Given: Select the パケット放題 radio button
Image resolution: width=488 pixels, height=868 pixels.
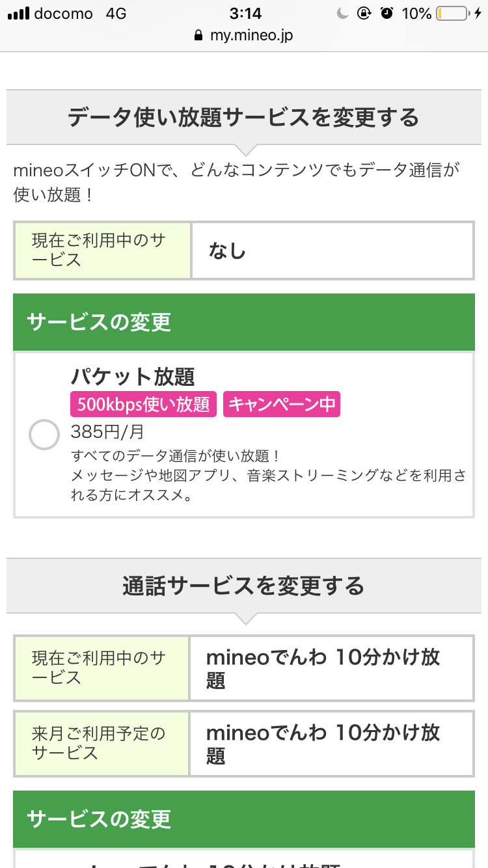Looking at the screenshot, I should pos(44,435).
